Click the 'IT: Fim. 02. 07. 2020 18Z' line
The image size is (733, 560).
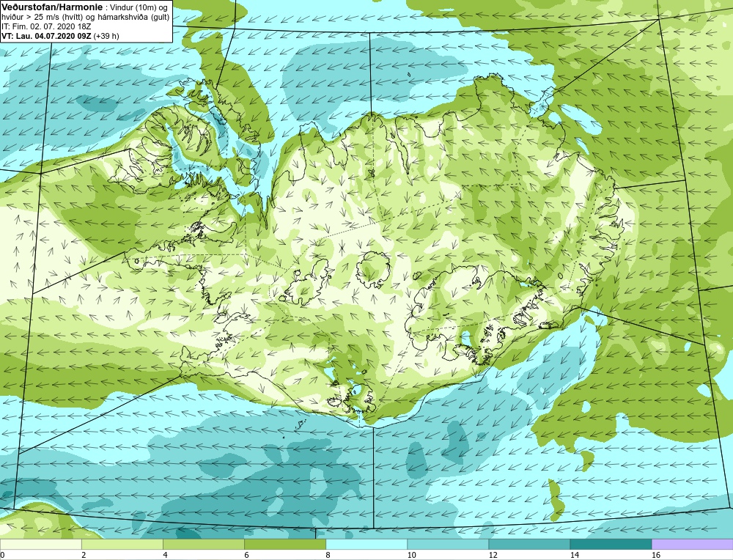click(46, 26)
